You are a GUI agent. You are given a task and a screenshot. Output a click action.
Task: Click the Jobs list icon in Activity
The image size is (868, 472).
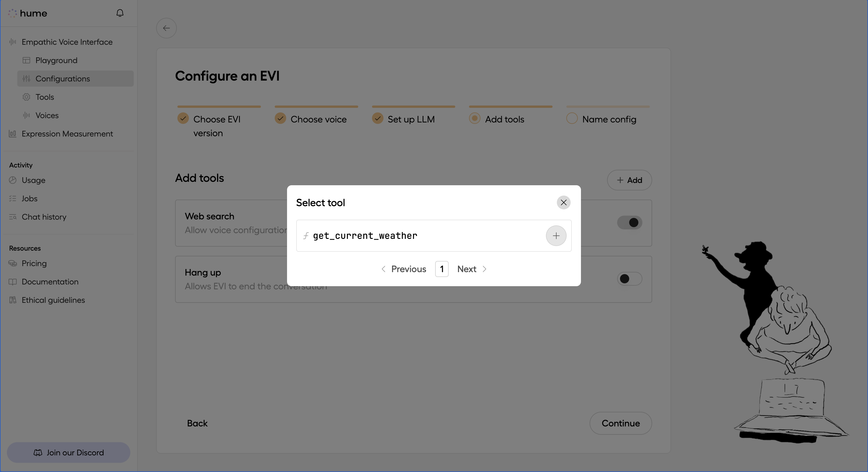coord(12,198)
